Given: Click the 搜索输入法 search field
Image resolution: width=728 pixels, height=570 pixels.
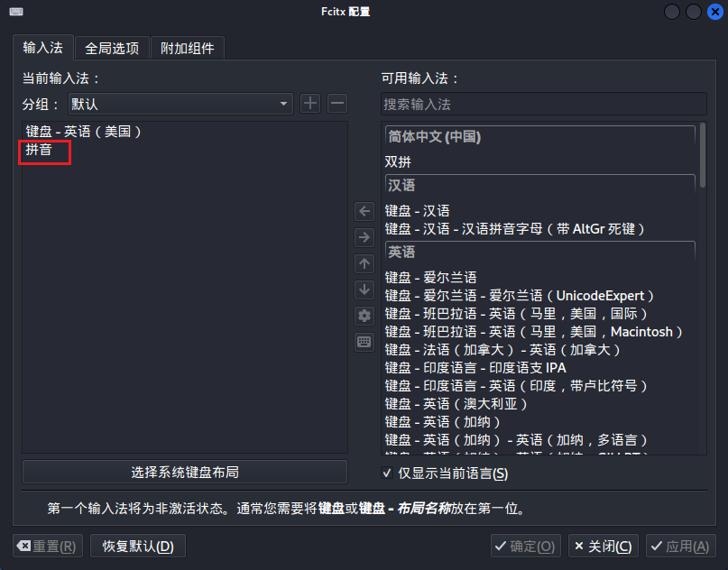Looking at the screenshot, I should (x=544, y=104).
